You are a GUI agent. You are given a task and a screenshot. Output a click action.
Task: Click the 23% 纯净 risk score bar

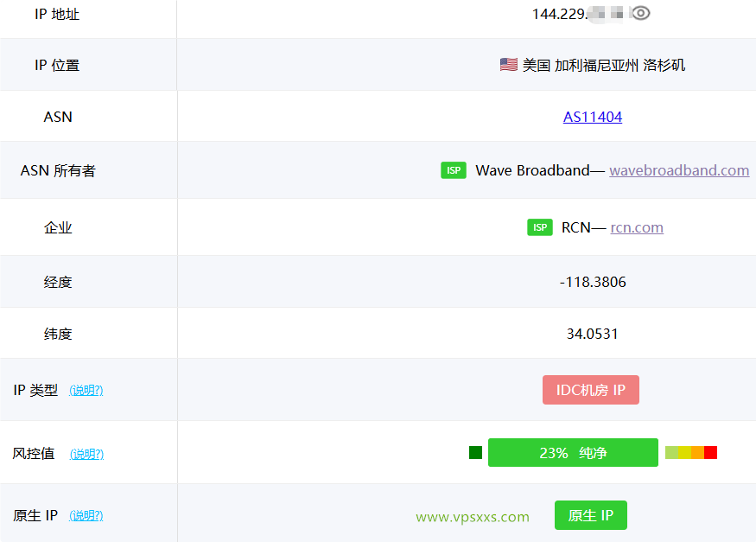573,452
